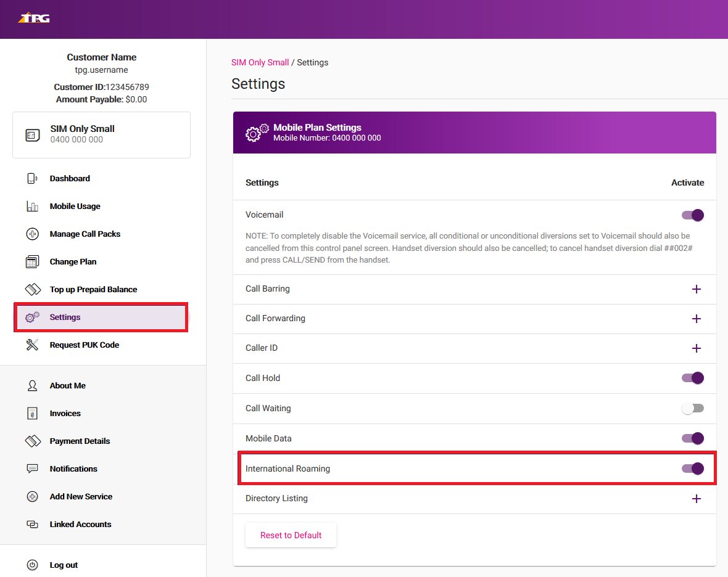Select Invoices from the sidebar
Viewport: 728px width, 577px height.
coord(66,413)
